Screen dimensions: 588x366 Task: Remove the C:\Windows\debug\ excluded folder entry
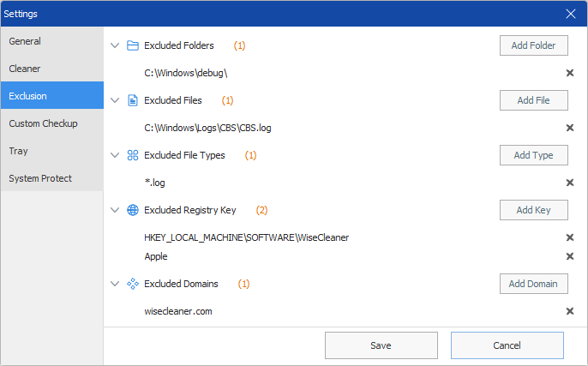570,73
